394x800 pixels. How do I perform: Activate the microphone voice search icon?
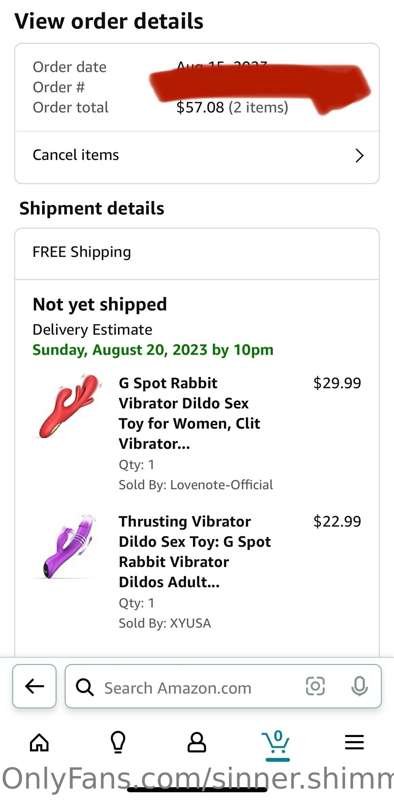(359, 687)
